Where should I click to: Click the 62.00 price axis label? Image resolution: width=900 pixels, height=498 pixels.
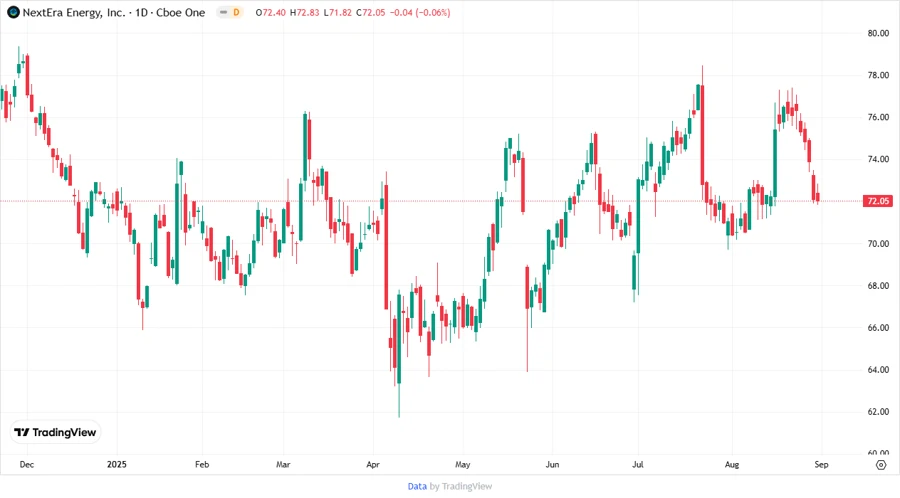click(x=878, y=411)
